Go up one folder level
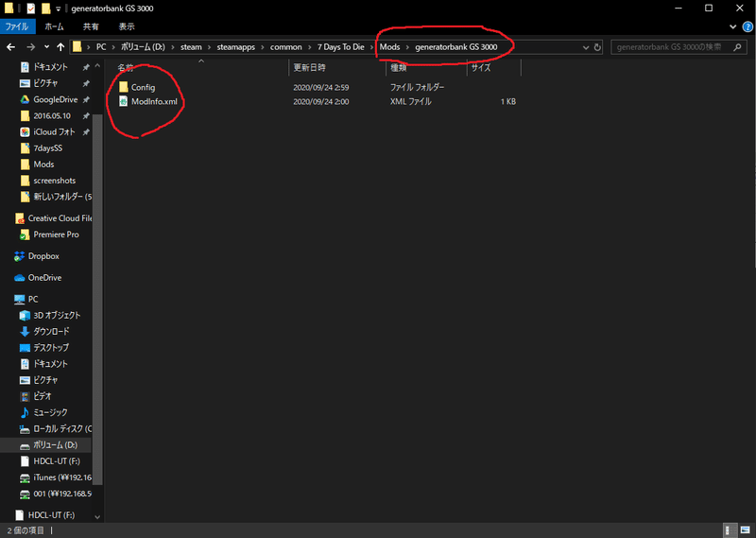 (x=60, y=47)
